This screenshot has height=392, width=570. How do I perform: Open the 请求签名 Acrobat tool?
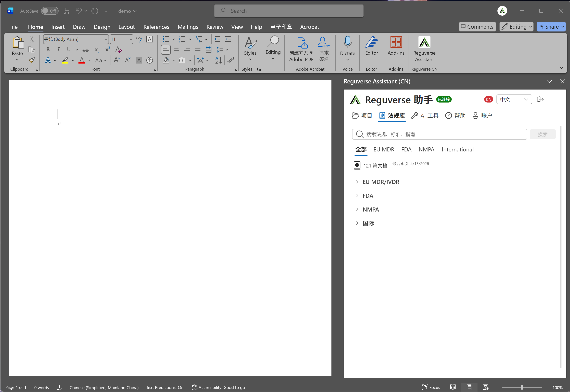[324, 49]
